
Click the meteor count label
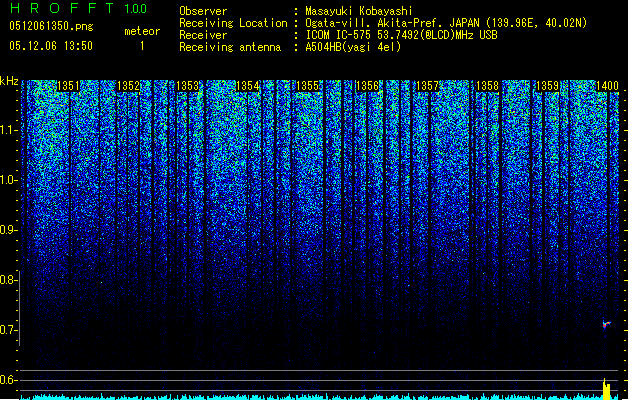pyautogui.click(x=142, y=31)
